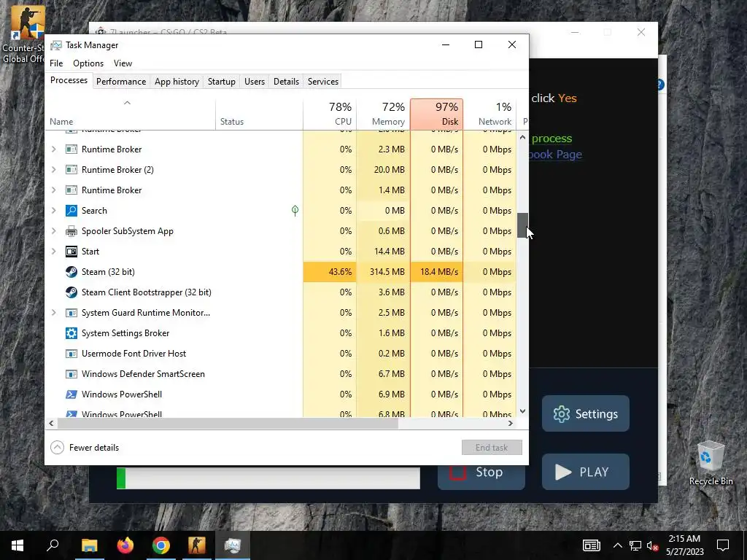Click the System Guard Runtime Monitor icon
Screen dimensions: 747x560
click(x=71, y=313)
